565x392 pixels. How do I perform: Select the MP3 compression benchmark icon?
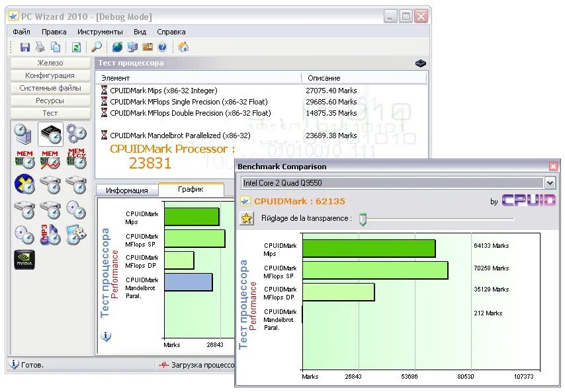[50, 235]
